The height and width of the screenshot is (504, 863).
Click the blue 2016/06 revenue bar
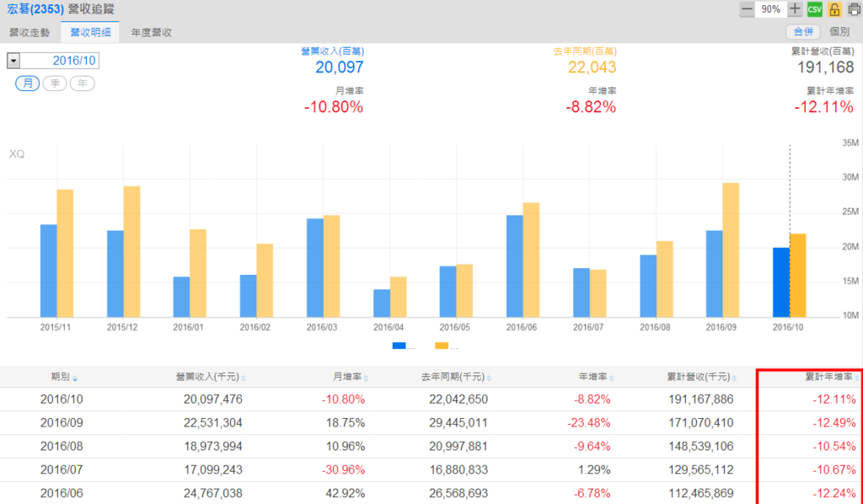(515, 266)
